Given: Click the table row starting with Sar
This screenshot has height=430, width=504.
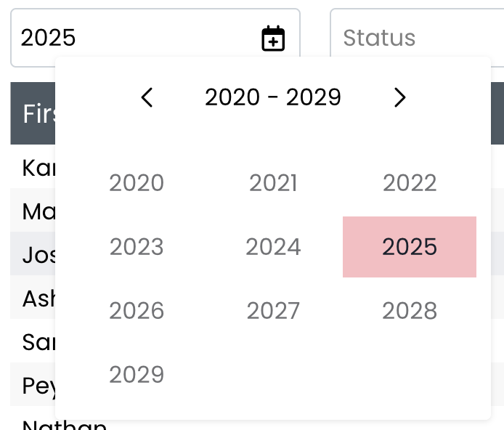Looking at the screenshot, I should tap(32, 342).
